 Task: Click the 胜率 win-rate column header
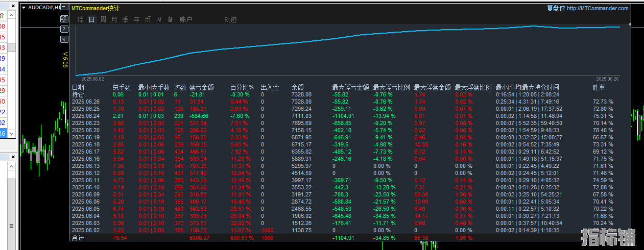tap(599, 87)
